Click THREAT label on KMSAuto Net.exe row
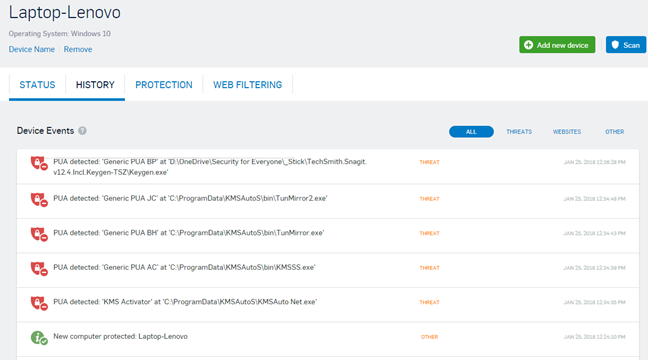648x360 pixels. (429, 302)
